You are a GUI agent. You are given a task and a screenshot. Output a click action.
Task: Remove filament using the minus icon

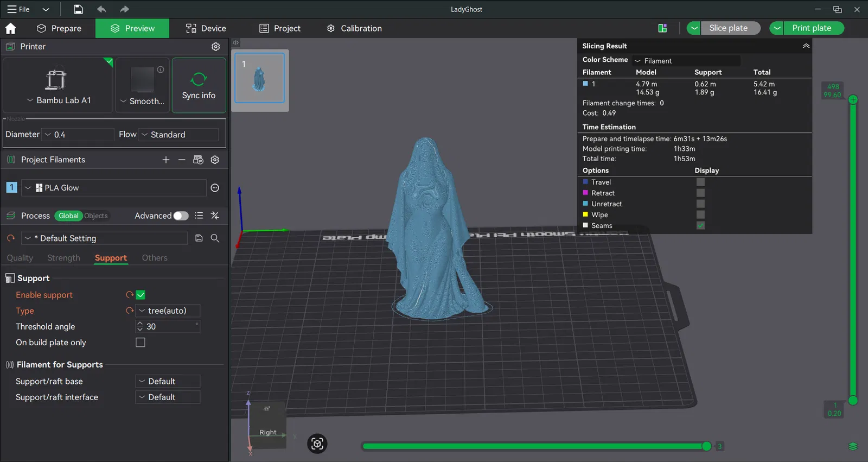pyautogui.click(x=182, y=160)
